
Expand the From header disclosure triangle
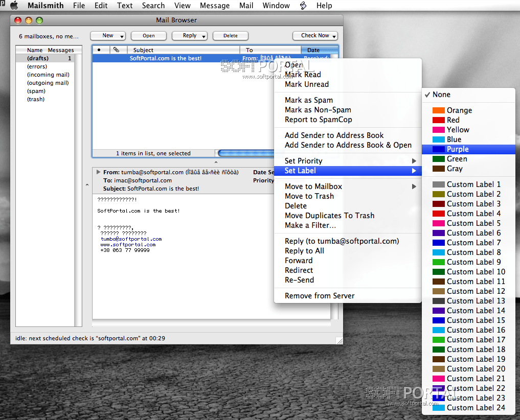pyautogui.click(x=98, y=172)
